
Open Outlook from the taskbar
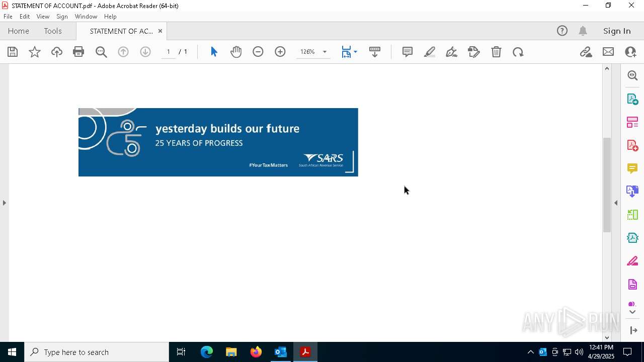pyautogui.click(x=280, y=352)
